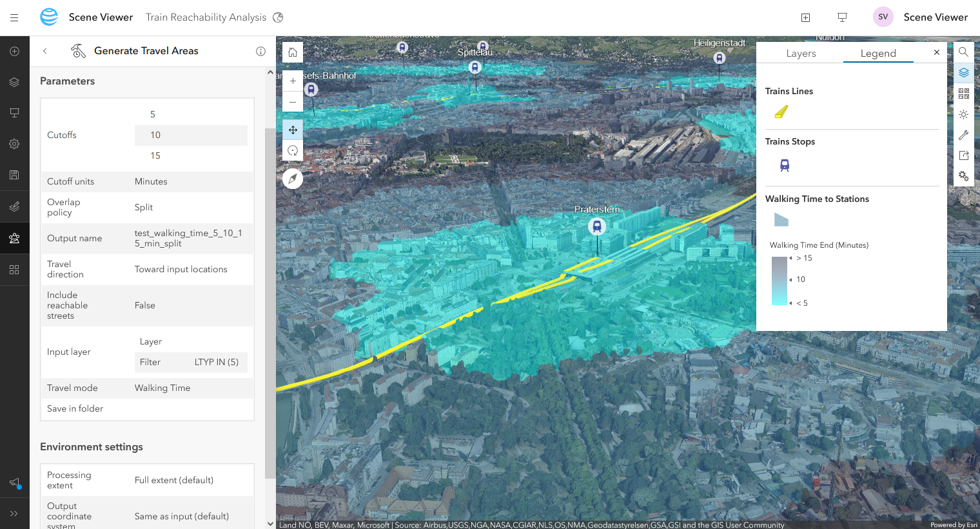The height and width of the screenshot is (529, 980).
Task: Open scene Properties gears icon
Action: pyautogui.click(x=963, y=175)
